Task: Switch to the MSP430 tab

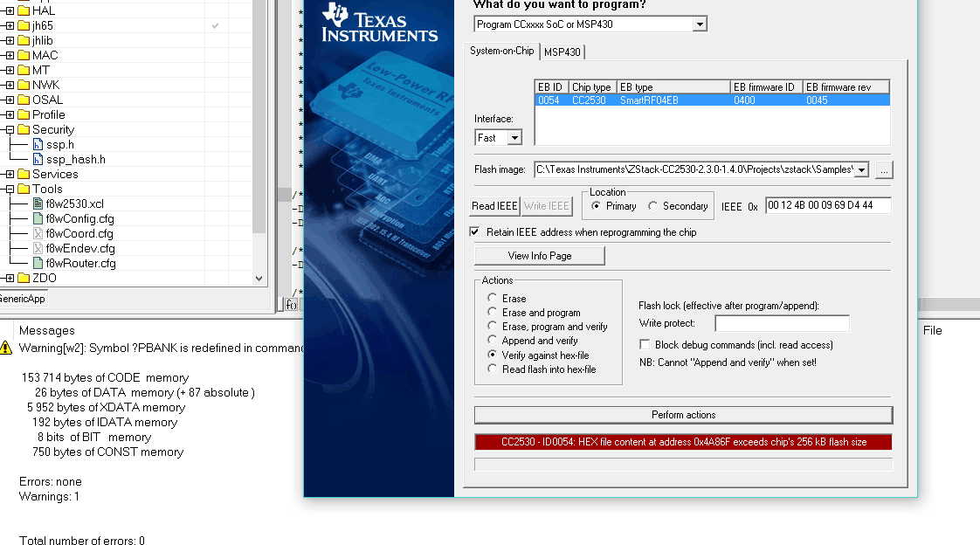Action: coord(562,52)
